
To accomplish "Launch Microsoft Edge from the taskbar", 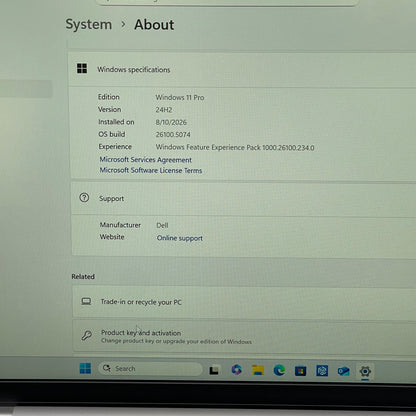I will [279, 370].
